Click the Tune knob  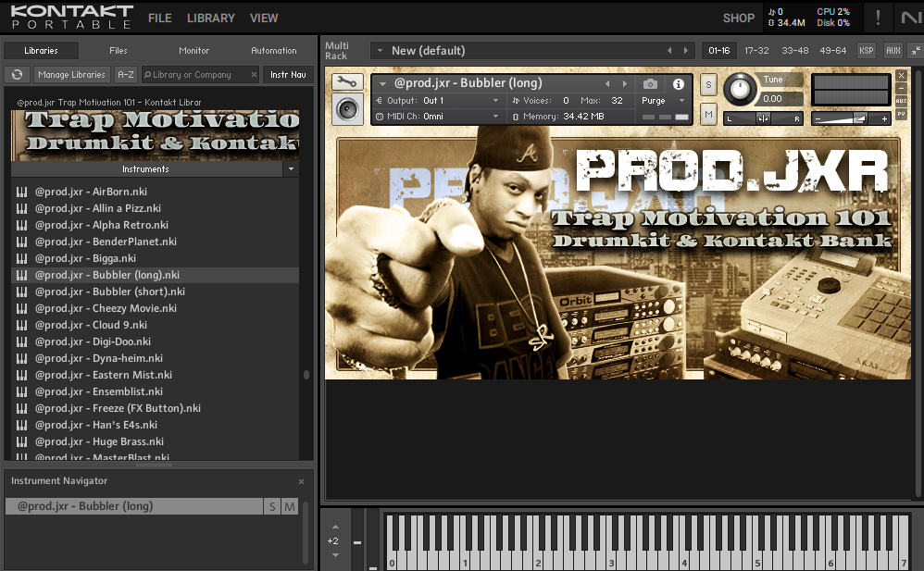coord(739,89)
